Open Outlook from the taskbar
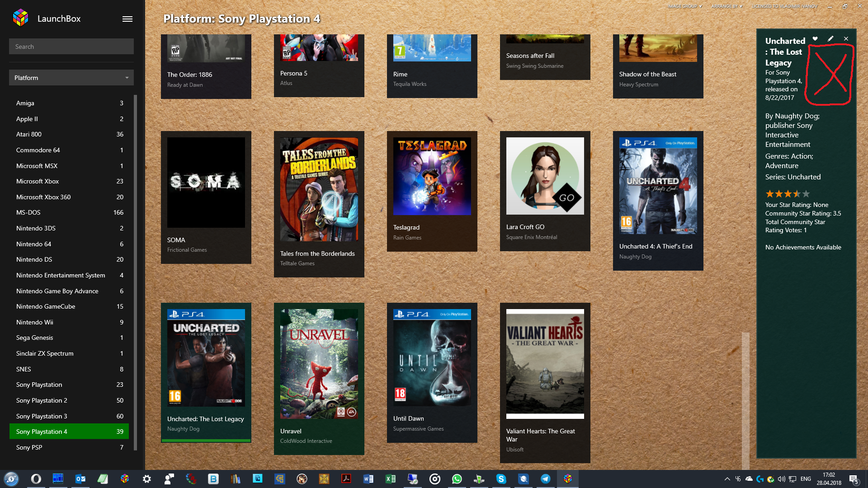This screenshot has width=868, height=488. click(80, 479)
